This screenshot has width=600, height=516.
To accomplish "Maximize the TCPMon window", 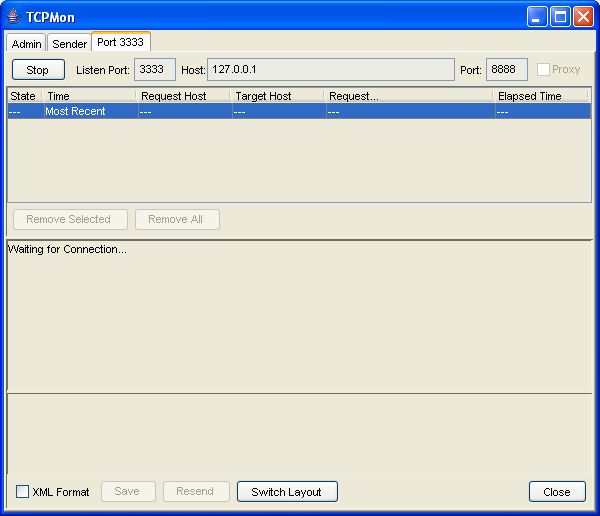I will point(560,17).
